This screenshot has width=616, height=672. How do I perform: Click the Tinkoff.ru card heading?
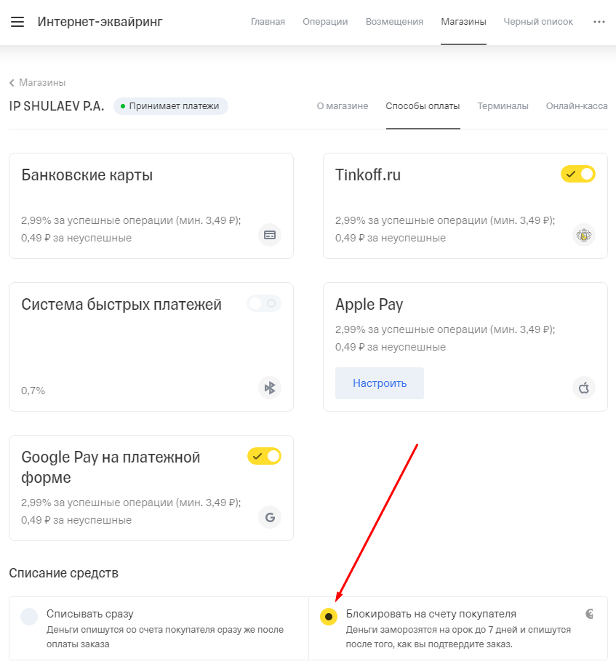(368, 175)
